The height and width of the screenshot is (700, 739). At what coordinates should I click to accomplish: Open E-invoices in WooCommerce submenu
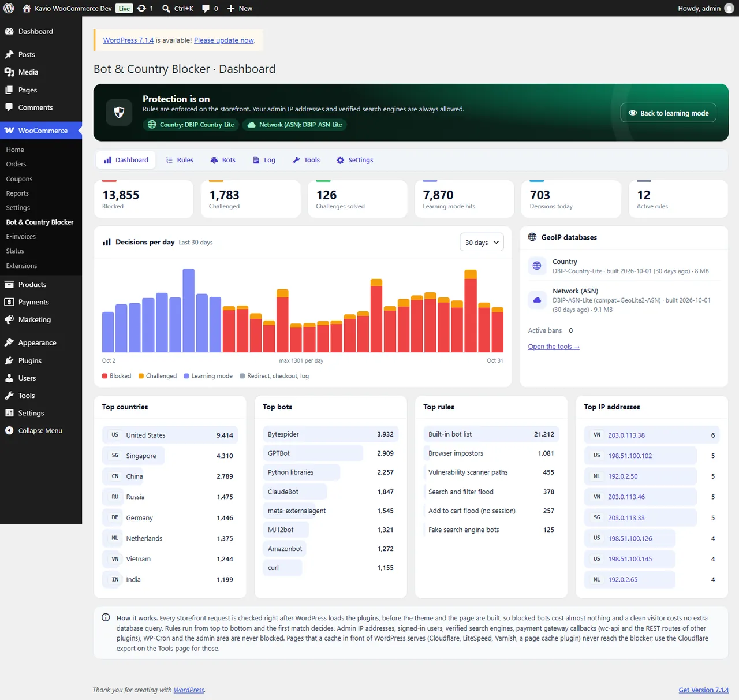[21, 237]
